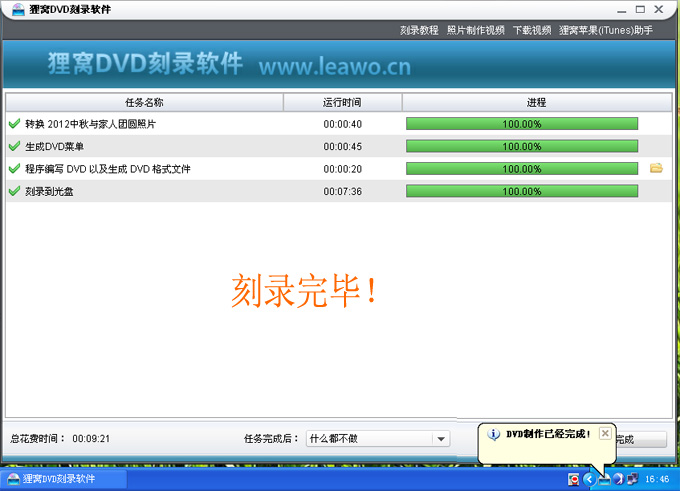Open the 照片制作视频 link
Screen dimensions: 680x491
click(x=476, y=30)
